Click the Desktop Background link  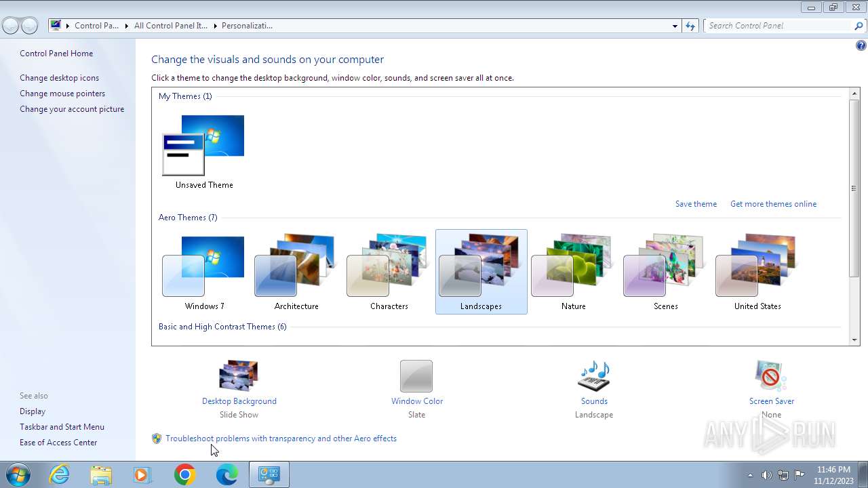239,401
